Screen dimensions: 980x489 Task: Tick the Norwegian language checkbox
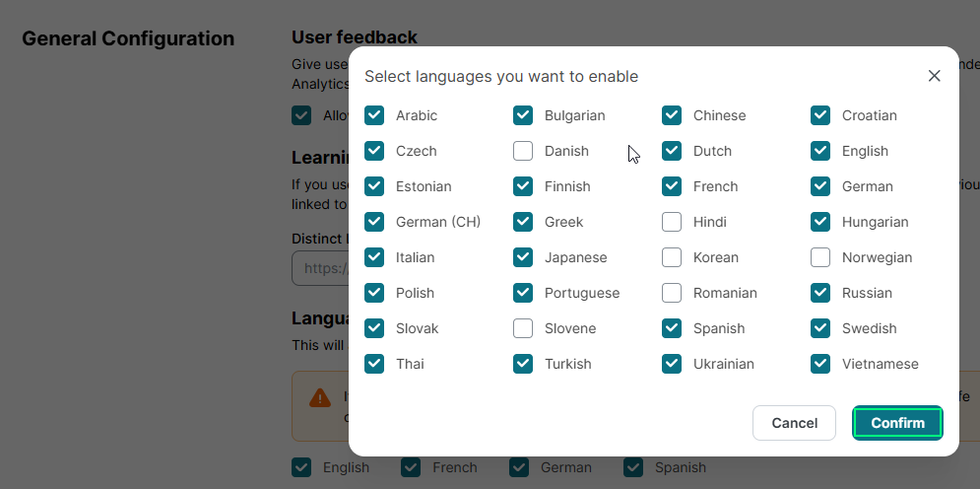pos(820,257)
